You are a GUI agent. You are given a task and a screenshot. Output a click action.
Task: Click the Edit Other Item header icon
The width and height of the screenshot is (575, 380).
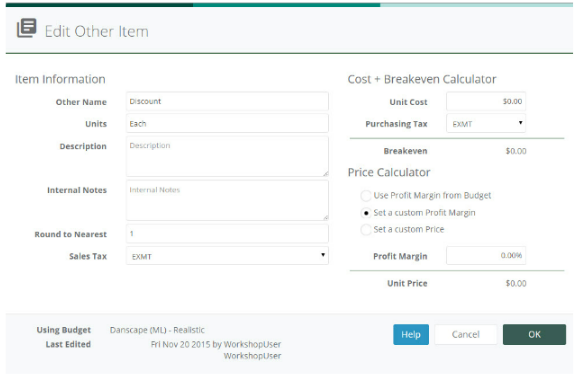[x=26, y=28]
